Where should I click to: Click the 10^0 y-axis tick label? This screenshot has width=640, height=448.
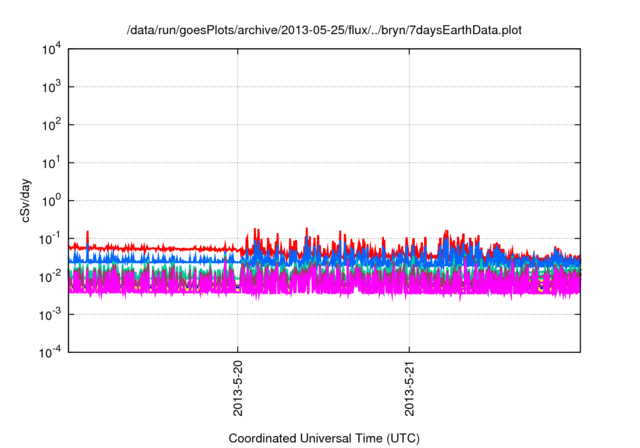click(x=51, y=201)
